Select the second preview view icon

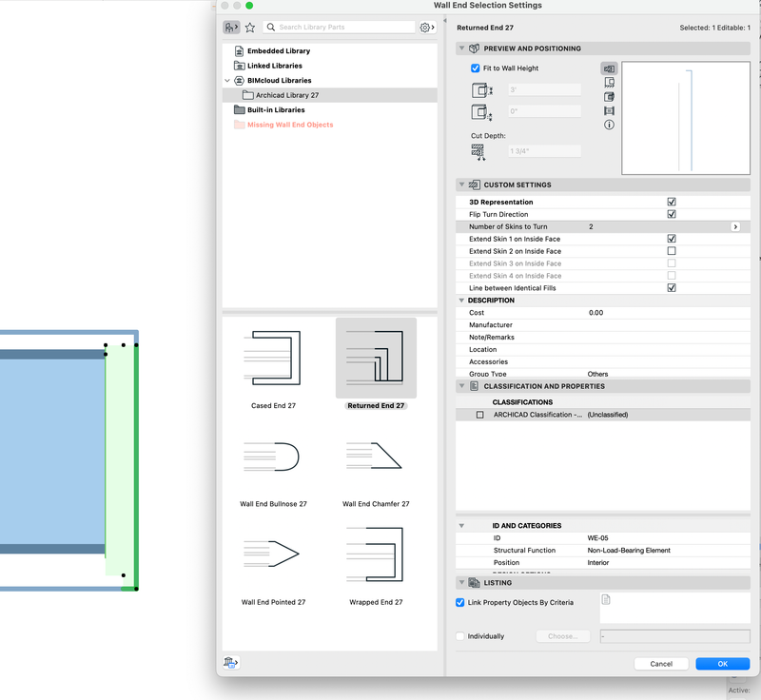point(609,83)
